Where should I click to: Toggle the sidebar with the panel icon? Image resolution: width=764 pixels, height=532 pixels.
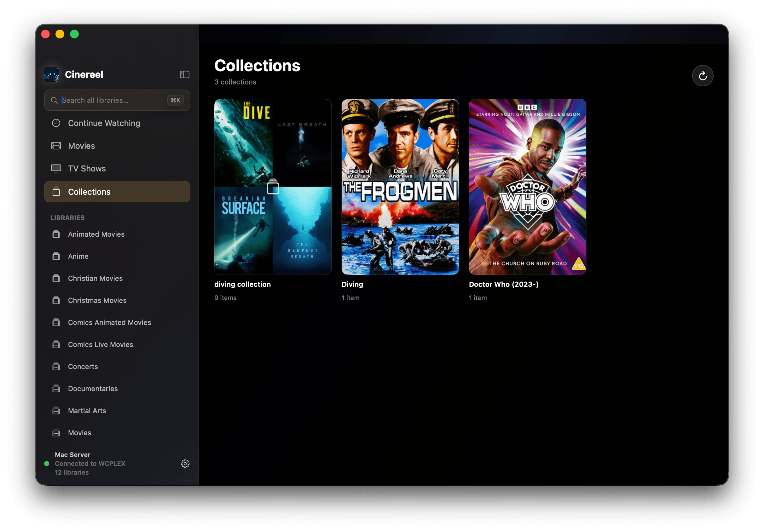184,74
